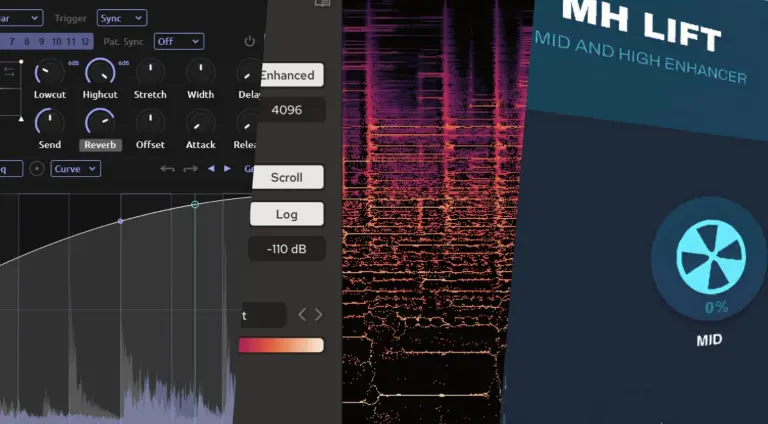Image resolution: width=768 pixels, height=424 pixels.
Task: Click the Attack knob
Action: [201, 123]
